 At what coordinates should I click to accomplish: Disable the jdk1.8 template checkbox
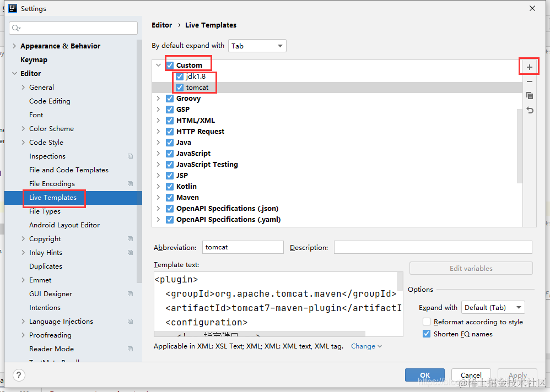click(x=180, y=77)
